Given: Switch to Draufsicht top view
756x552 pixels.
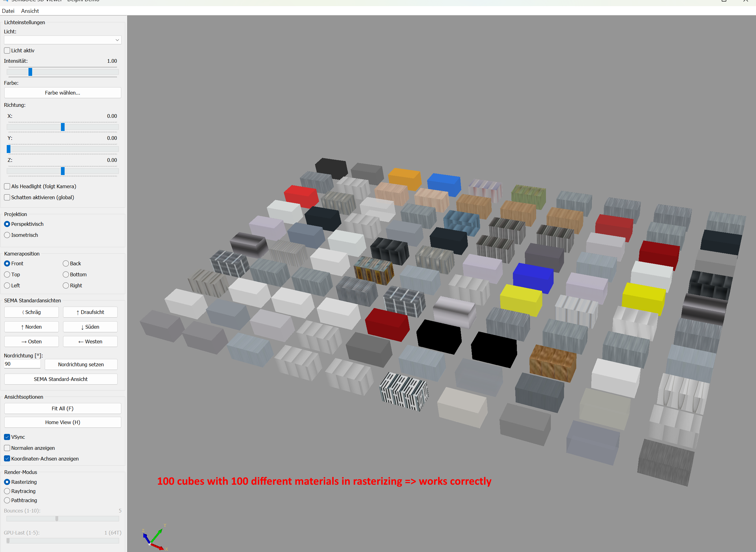Looking at the screenshot, I should 90,312.
